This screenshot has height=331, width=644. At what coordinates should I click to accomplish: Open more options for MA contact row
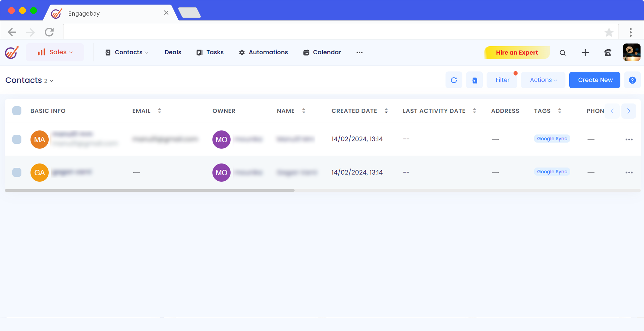[629, 139]
